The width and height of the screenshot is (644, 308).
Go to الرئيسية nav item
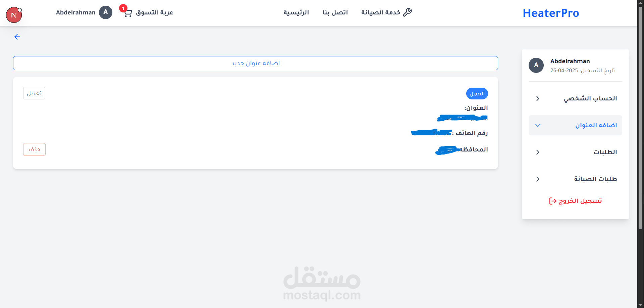pos(296,12)
